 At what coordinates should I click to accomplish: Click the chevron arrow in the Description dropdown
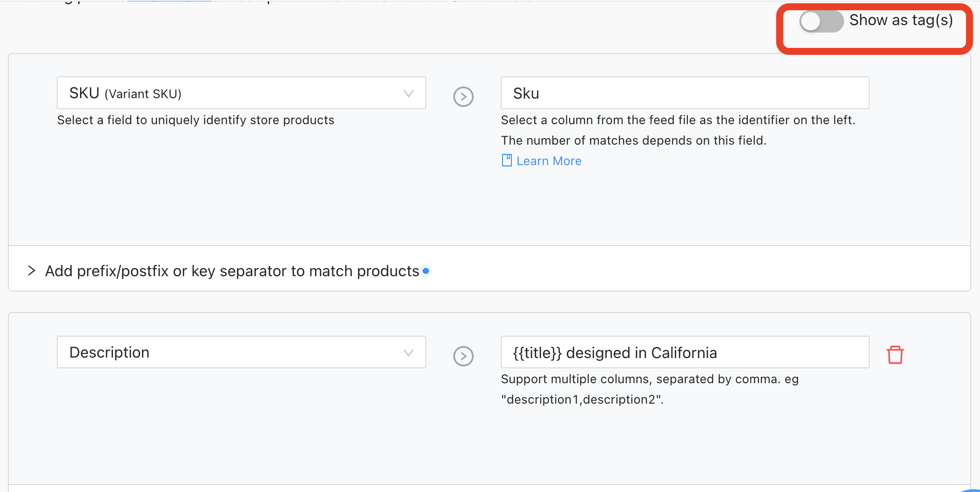tap(408, 352)
